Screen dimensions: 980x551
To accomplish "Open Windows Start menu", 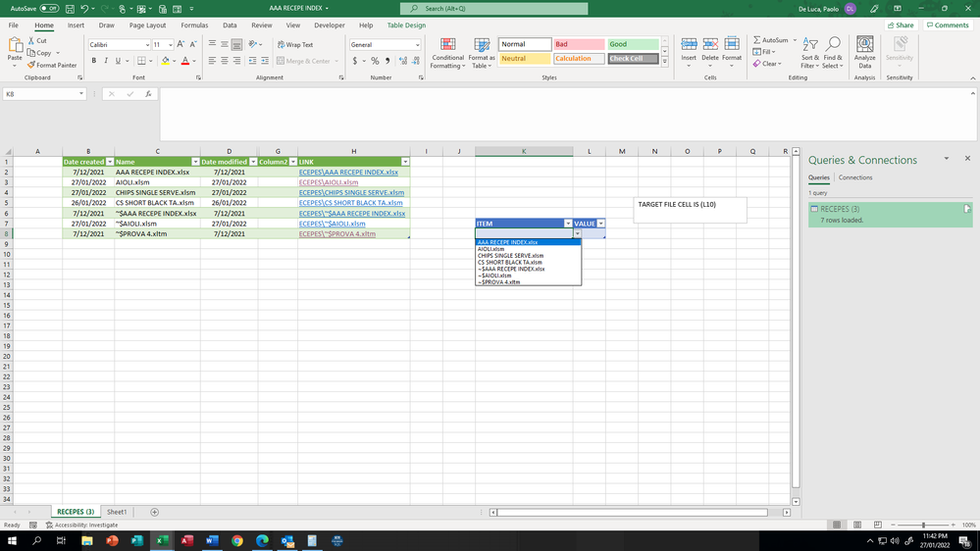I will click(11, 541).
